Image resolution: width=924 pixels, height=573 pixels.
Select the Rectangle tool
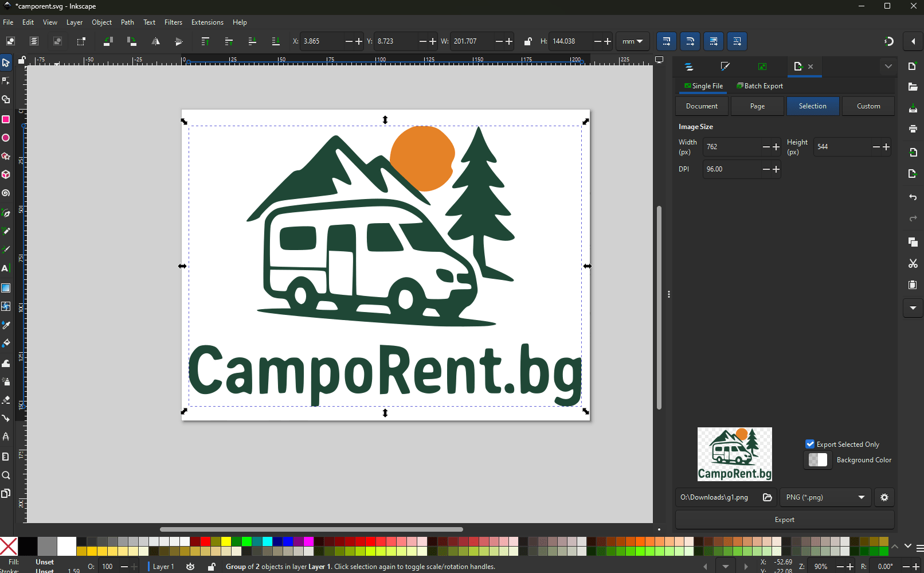pos(6,119)
